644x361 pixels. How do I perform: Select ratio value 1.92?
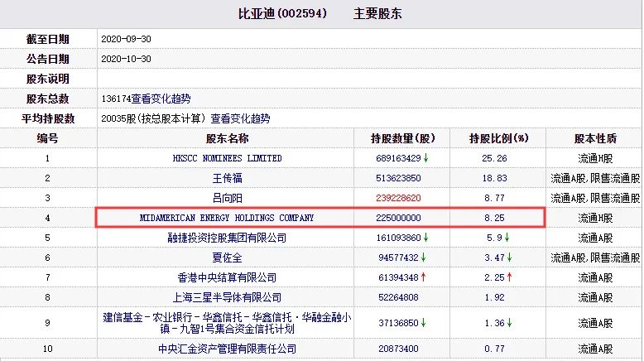pyautogui.click(x=494, y=297)
